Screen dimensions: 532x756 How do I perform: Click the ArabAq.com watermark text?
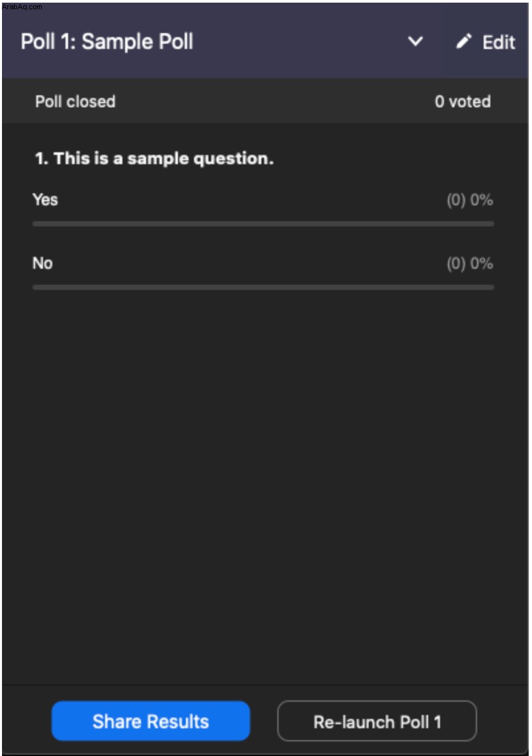[x=22, y=7]
